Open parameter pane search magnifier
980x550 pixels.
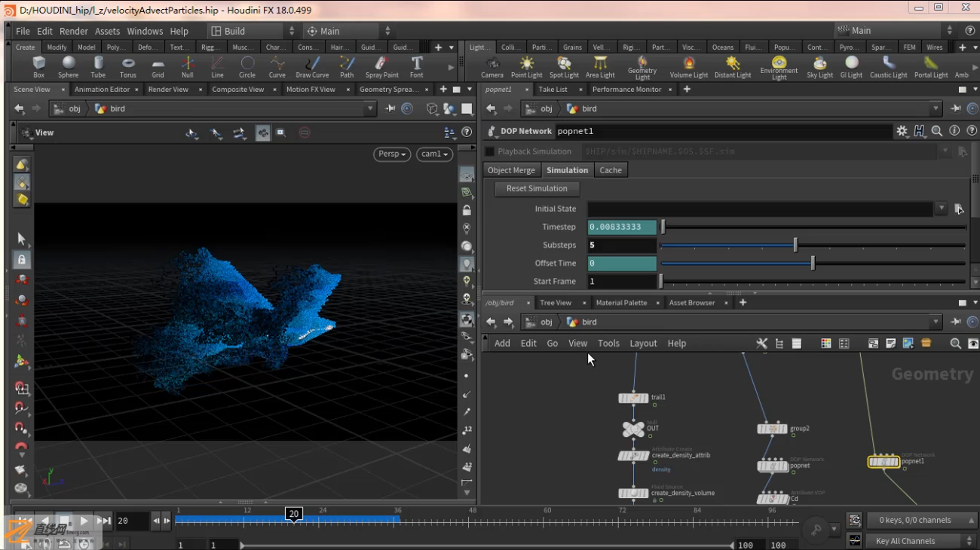[x=936, y=131]
